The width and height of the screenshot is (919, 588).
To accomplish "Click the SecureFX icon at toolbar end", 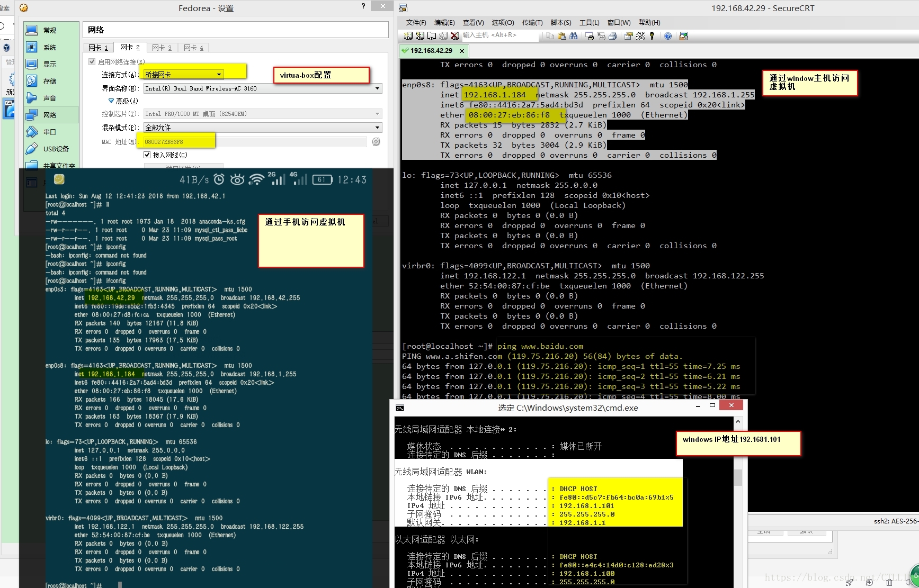I will coord(684,36).
